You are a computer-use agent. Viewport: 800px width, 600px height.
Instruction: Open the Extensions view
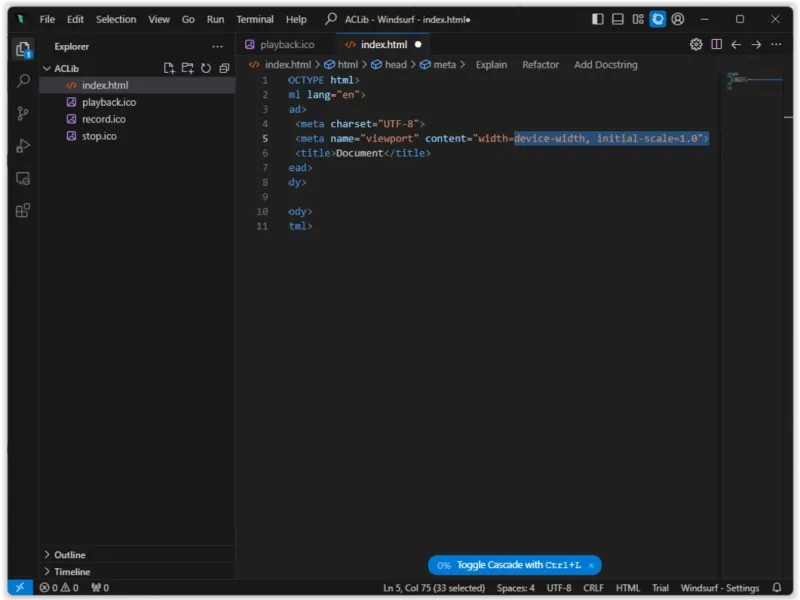coord(23,210)
